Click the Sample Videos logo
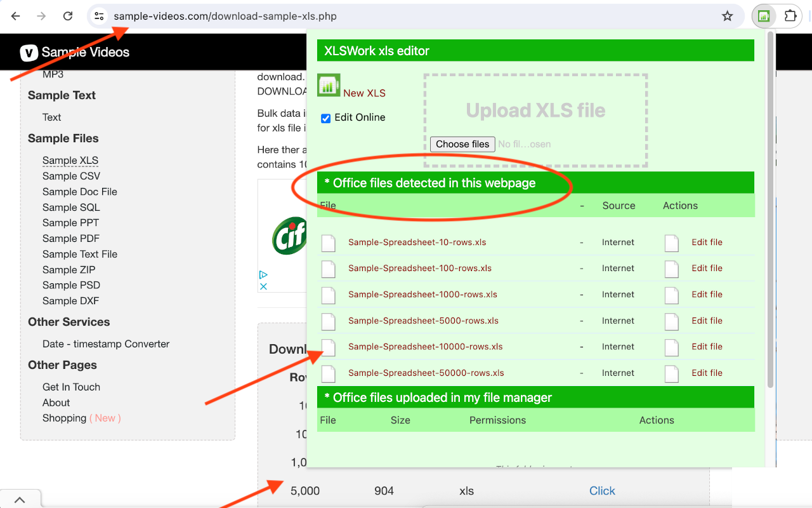 74,51
